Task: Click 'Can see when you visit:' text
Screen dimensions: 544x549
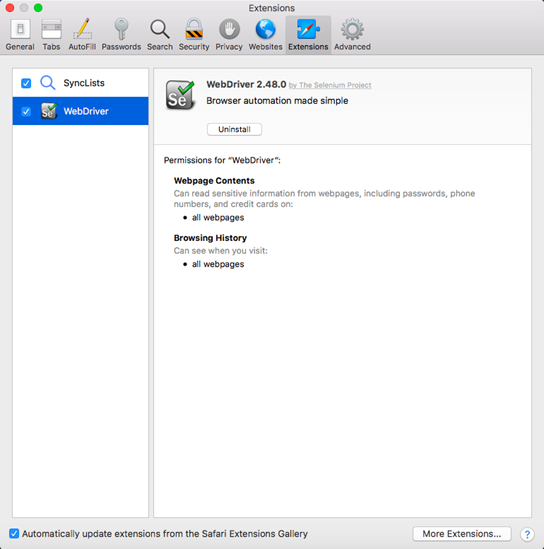Action: 221,251
